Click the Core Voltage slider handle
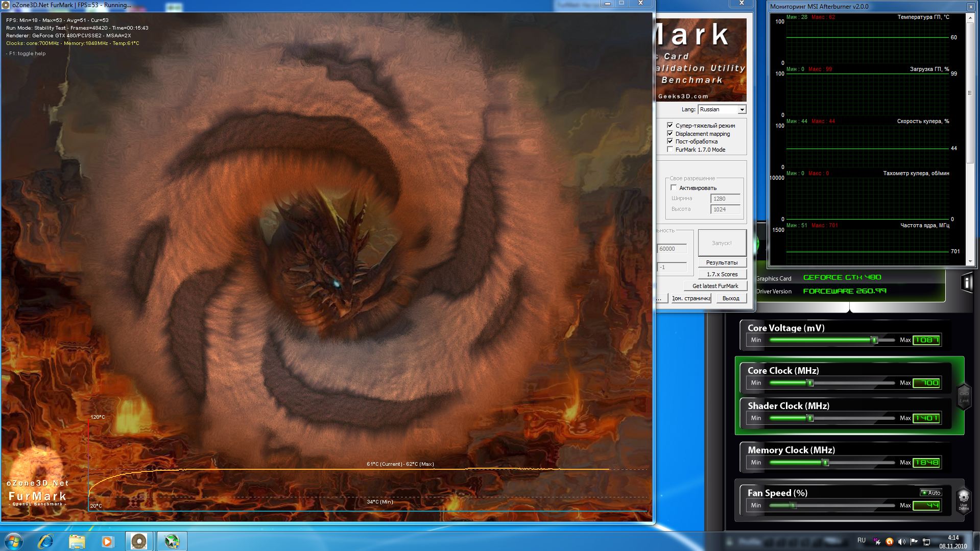This screenshot has width=980, height=551. pyautogui.click(x=874, y=340)
